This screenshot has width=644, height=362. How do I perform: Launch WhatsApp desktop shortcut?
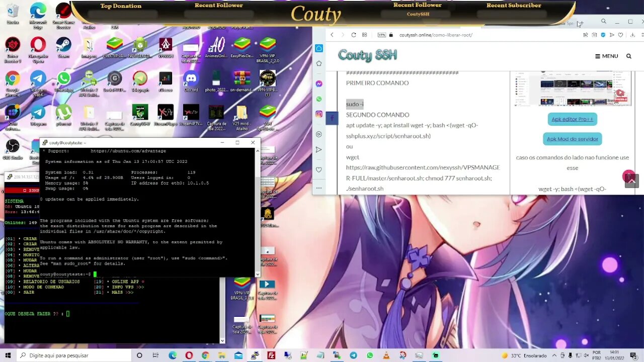[x=63, y=81]
